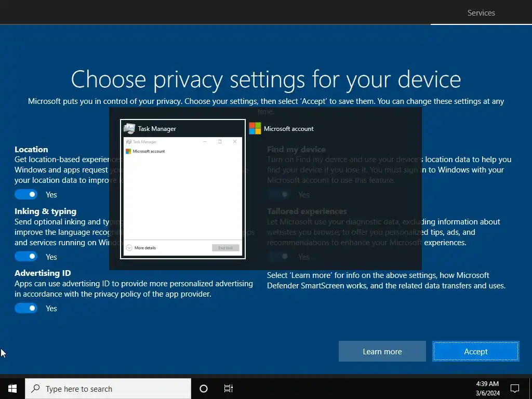The image size is (532, 399).
Task: Open the Action Center notifications icon
Action: [x=515, y=389]
